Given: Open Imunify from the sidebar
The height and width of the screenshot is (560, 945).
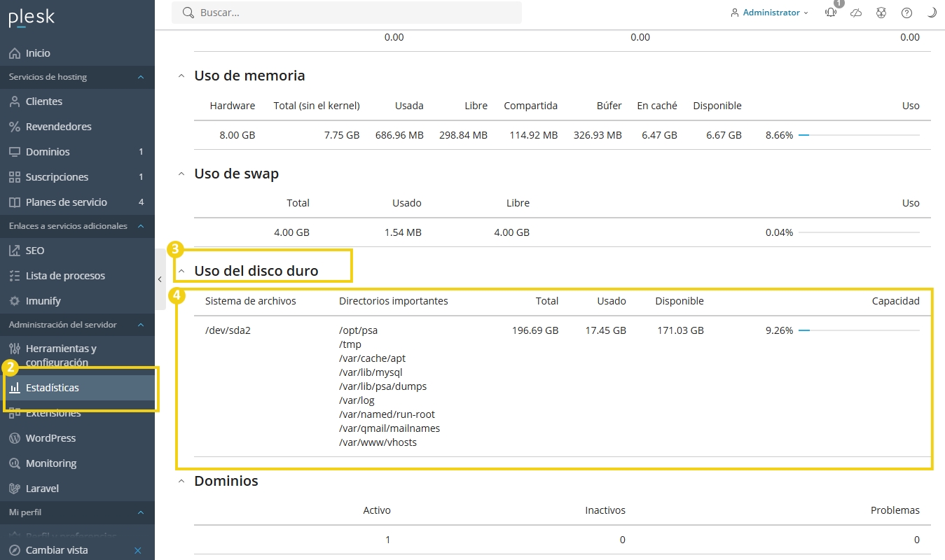Looking at the screenshot, I should (43, 301).
